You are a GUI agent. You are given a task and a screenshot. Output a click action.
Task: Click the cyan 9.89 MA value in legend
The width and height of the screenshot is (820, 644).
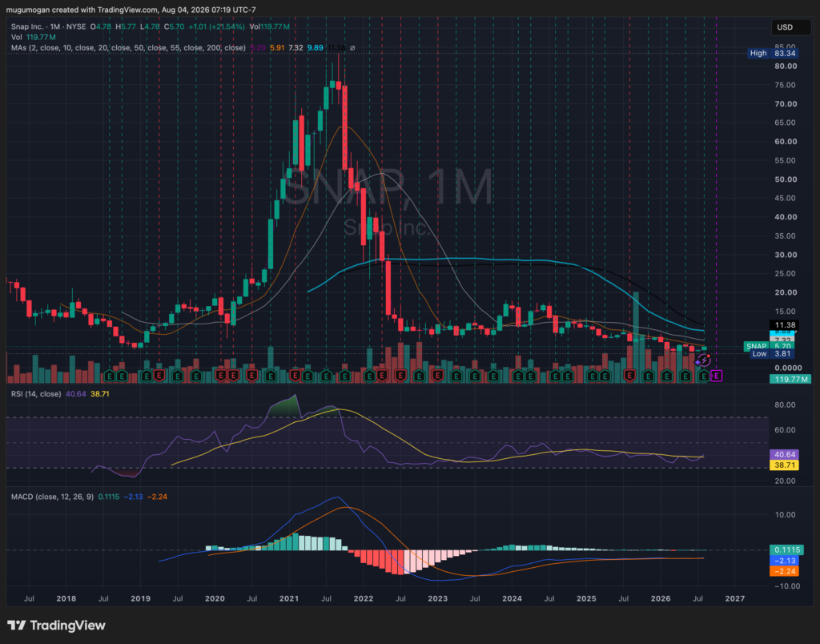point(316,47)
